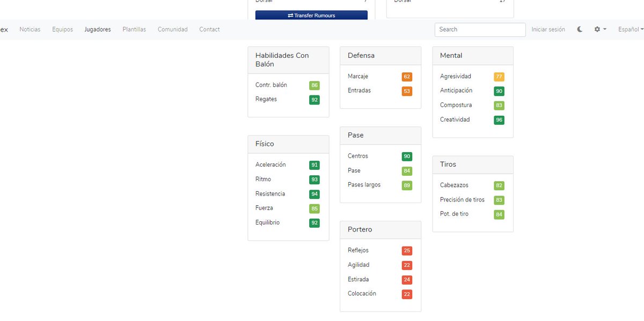Viewport: 644px width, 321px height.
Task: Click the Aceleración rating badge 91
Action: [x=314, y=165]
